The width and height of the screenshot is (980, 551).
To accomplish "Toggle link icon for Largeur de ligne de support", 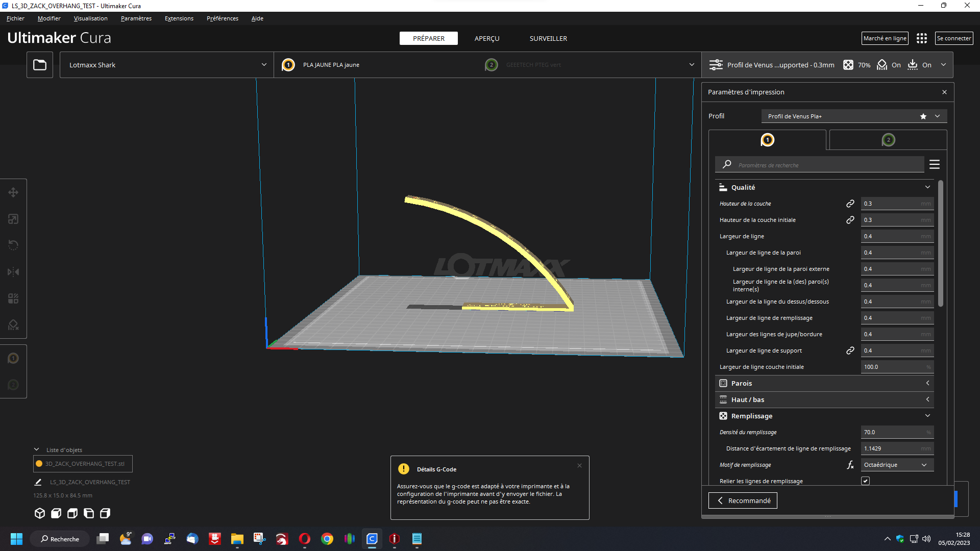I will click(850, 350).
